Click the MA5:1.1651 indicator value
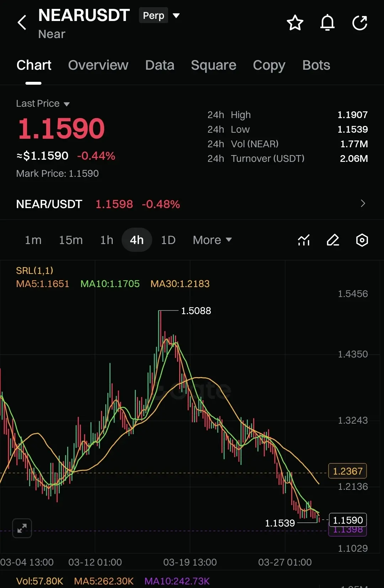The width and height of the screenshot is (384, 588). pyautogui.click(x=43, y=284)
